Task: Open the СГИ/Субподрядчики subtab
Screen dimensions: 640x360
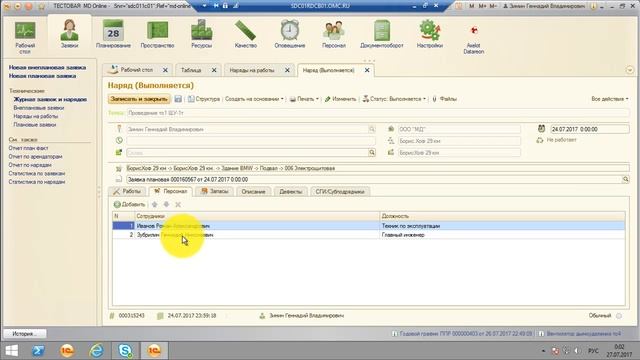Action: [x=340, y=191]
